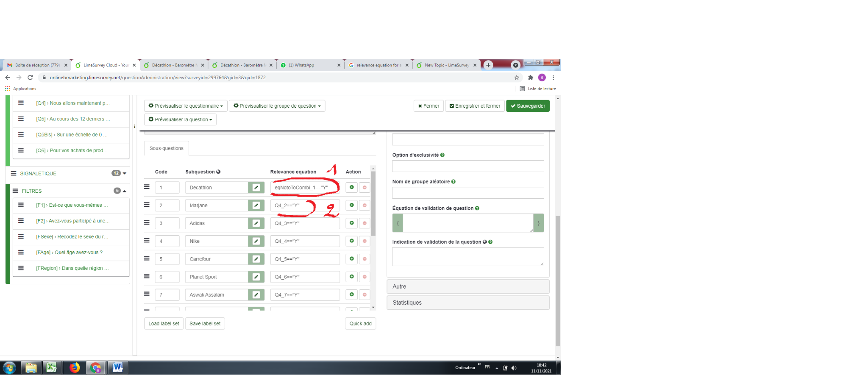The image size is (868, 386).
Task: Open the Chrome extensions puzzle icon
Action: 530,78
